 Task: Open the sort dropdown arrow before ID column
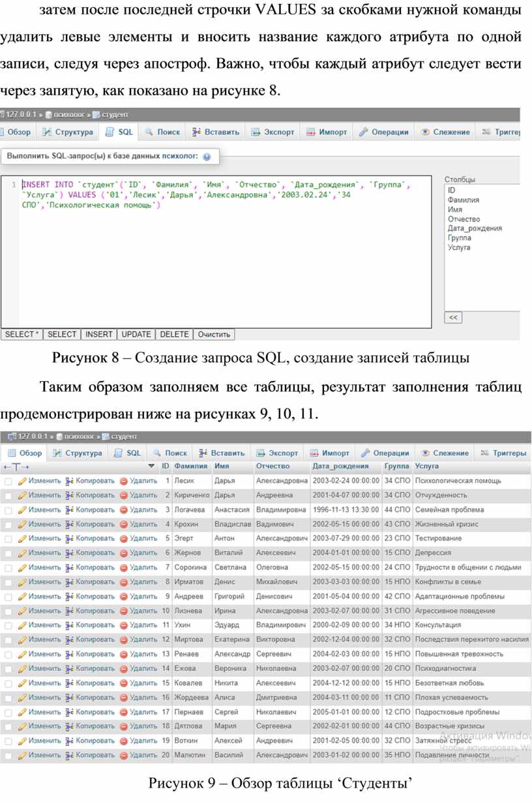151,467
